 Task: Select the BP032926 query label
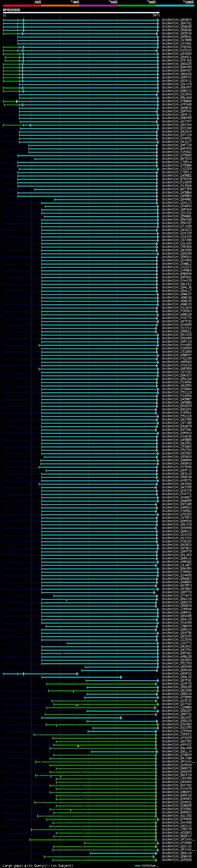tap(11, 10)
